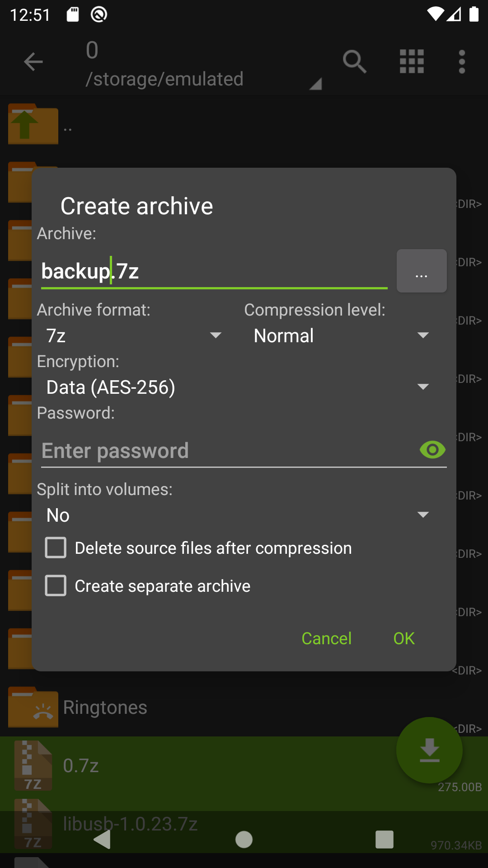Cancel the Create archive dialog
Screen dimensions: 488x868
click(326, 638)
